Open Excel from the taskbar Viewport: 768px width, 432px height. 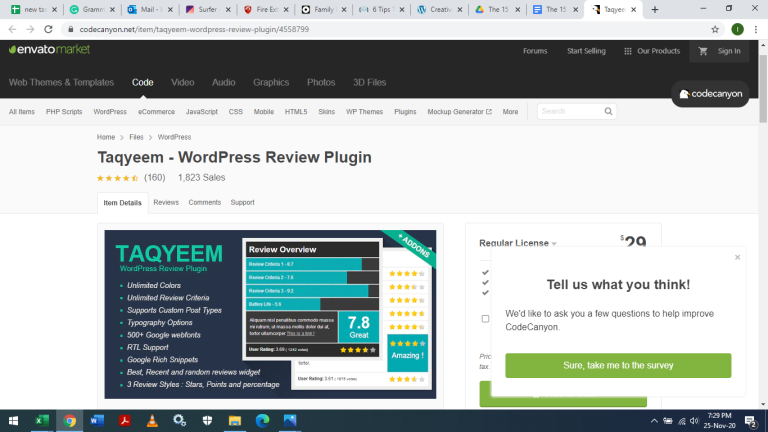click(42, 421)
